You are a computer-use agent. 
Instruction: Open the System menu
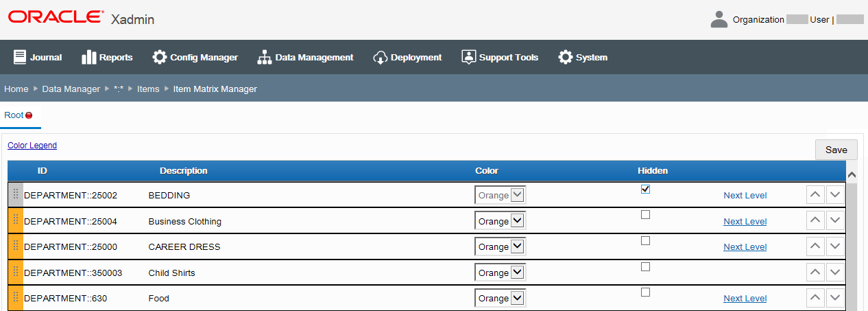click(x=583, y=57)
